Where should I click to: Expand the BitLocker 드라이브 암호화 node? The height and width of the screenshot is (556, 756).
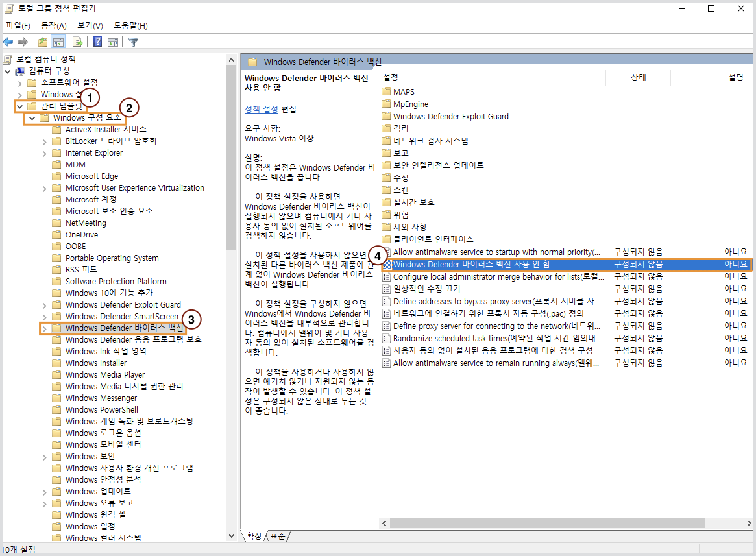44,142
